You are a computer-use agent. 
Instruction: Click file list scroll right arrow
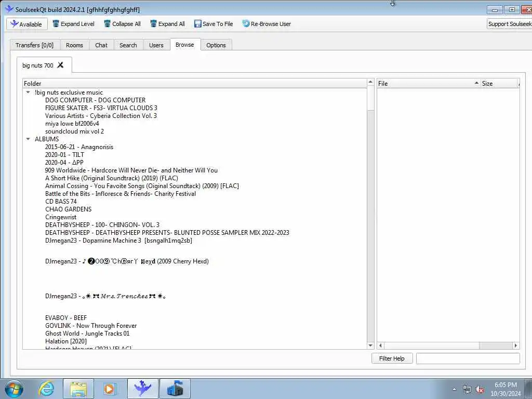(516, 345)
